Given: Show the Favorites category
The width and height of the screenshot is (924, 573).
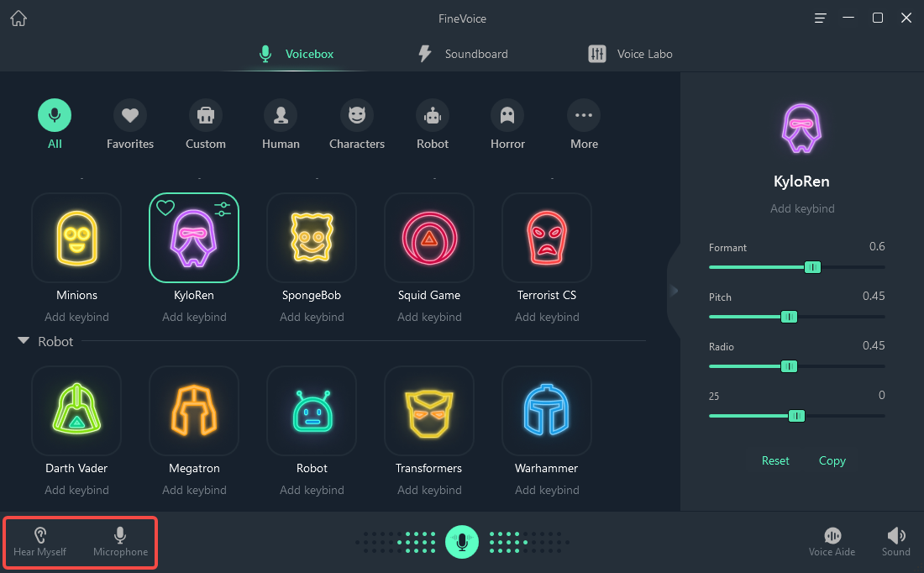Looking at the screenshot, I should [129, 124].
